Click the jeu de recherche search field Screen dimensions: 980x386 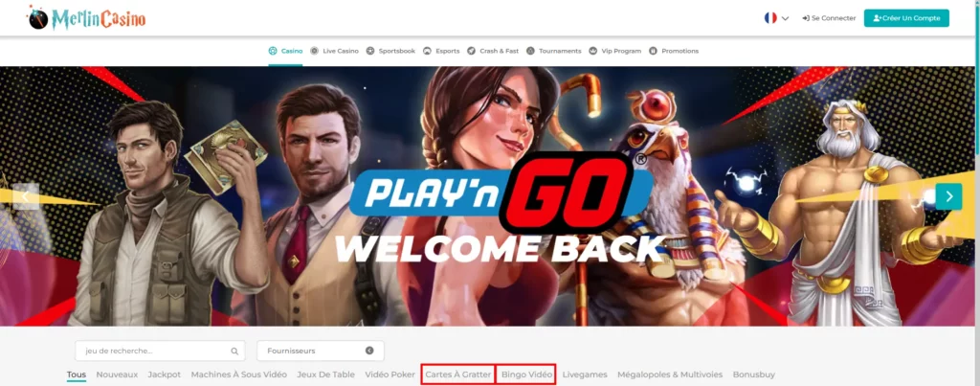click(160, 351)
